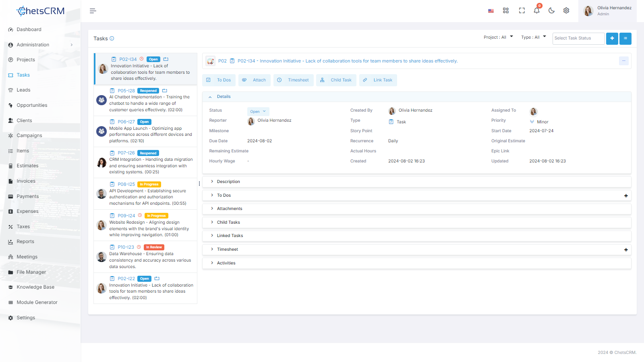Go to Dashboard in sidebar
The width and height of the screenshot is (644, 362).
(x=29, y=29)
